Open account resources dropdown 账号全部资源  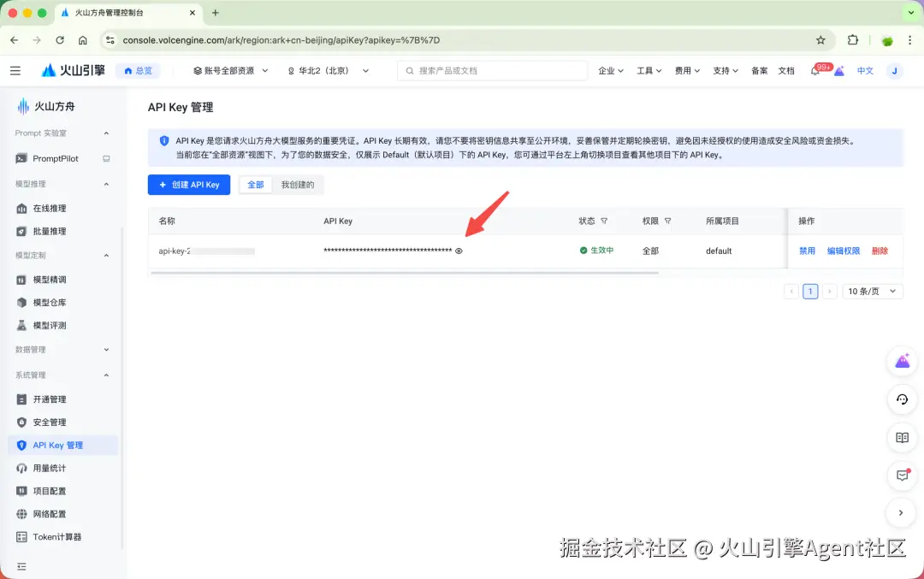[x=230, y=71]
